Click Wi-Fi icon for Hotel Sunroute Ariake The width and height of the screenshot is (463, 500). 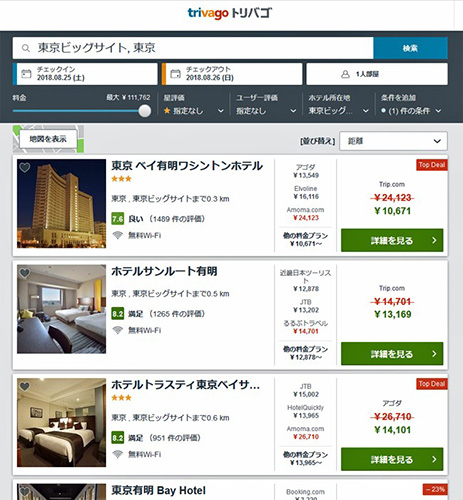point(118,330)
